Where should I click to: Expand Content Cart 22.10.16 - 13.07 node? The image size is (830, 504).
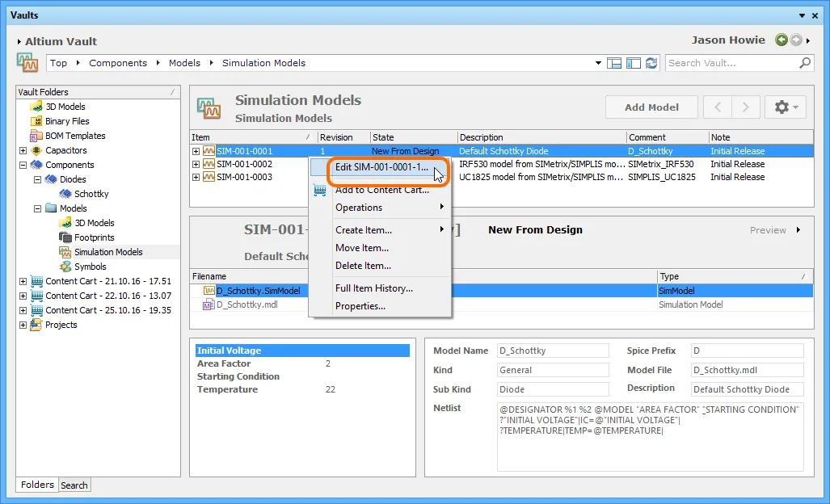(x=23, y=296)
